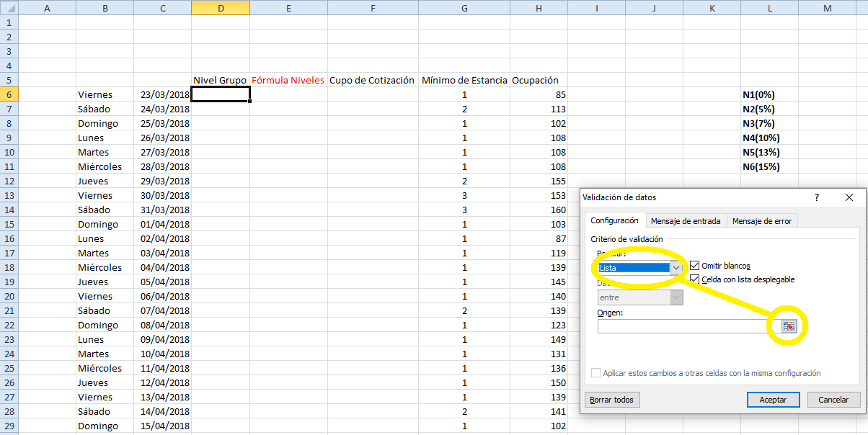Close the Validación de datos dialog
The height and width of the screenshot is (435, 868).
point(849,197)
